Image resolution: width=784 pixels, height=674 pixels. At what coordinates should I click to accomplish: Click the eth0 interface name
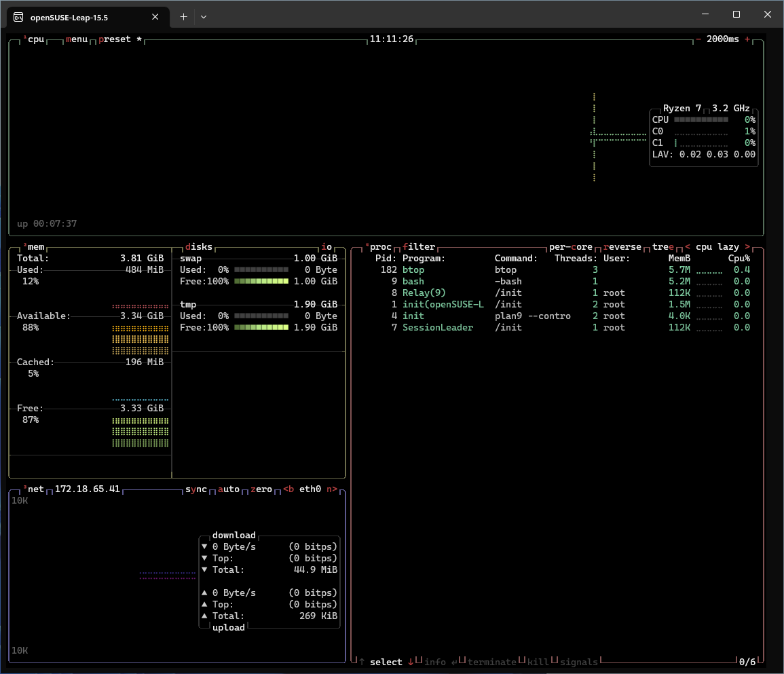pos(310,489)
